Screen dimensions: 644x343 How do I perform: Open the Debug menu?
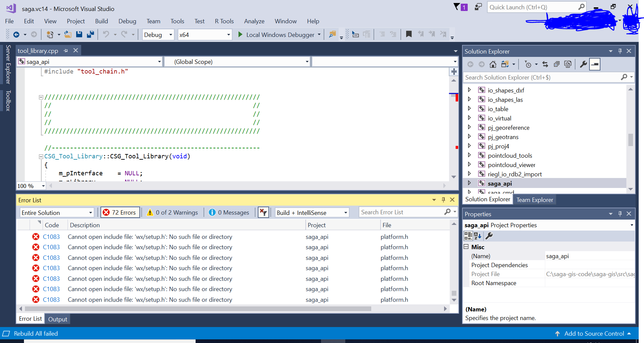tap(127, 21)
